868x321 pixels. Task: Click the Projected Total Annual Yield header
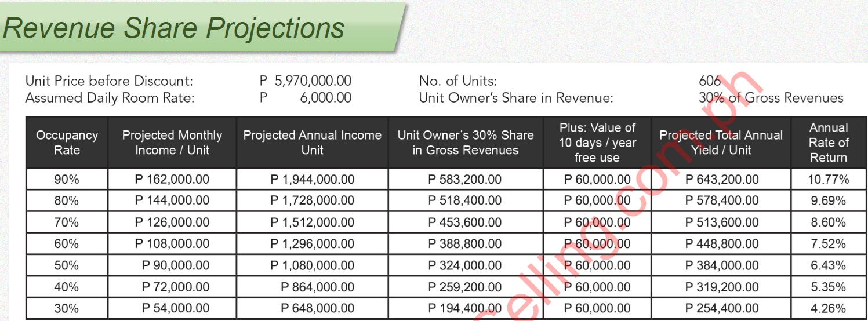[721, 143]
